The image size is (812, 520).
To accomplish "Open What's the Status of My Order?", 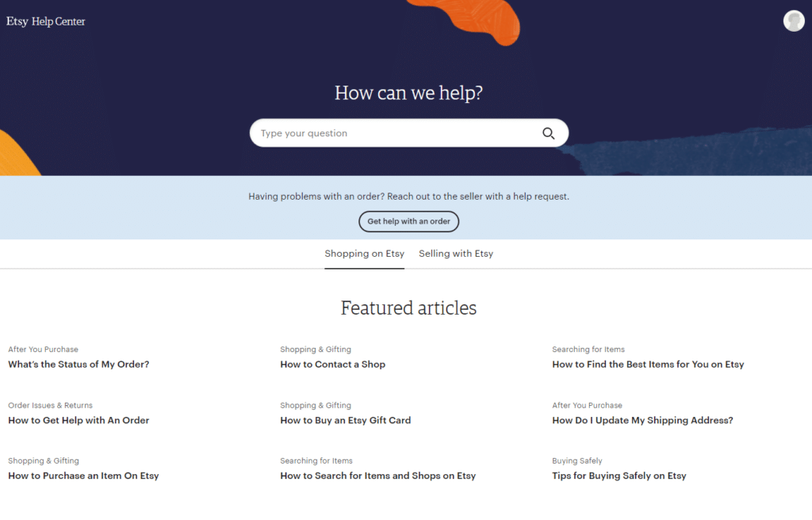I will (x=79, y=365).
